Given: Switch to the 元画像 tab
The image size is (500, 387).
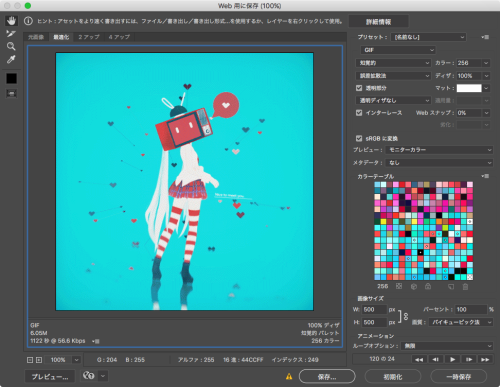Looking at the screenshot, I should (x=36, y=37).
